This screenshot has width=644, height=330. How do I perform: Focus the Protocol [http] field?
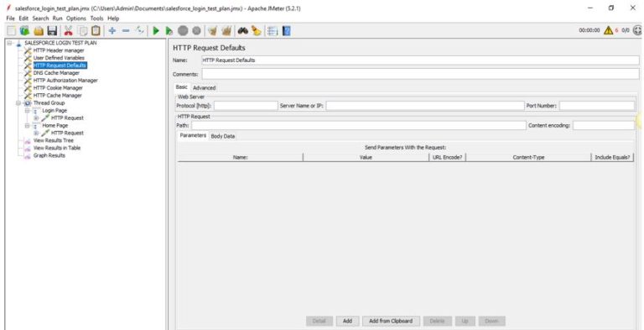click(246, 106)
